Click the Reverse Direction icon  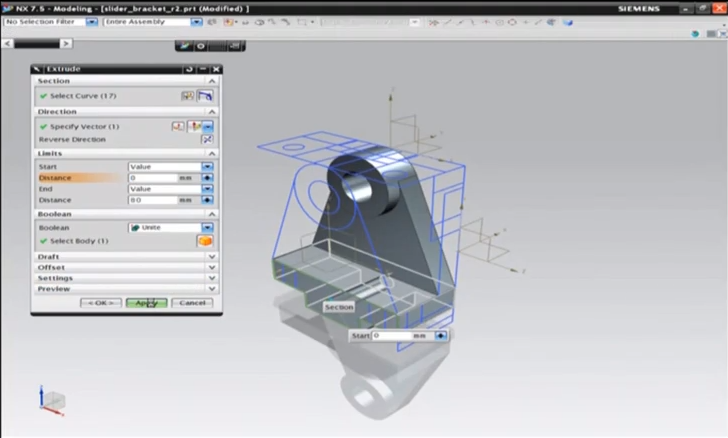207,139
